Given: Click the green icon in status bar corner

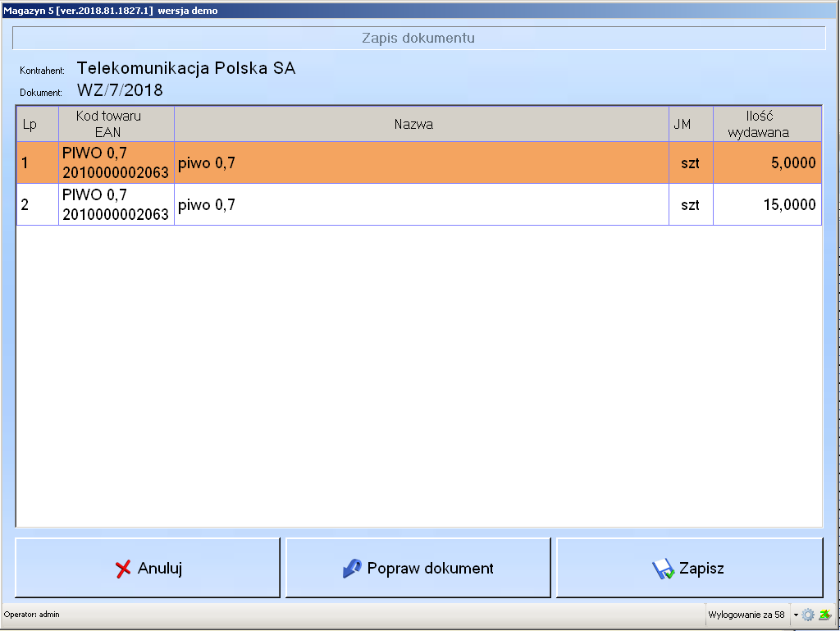Looking at the screenshot, I should pyautogui.click(x=824, y=615).
